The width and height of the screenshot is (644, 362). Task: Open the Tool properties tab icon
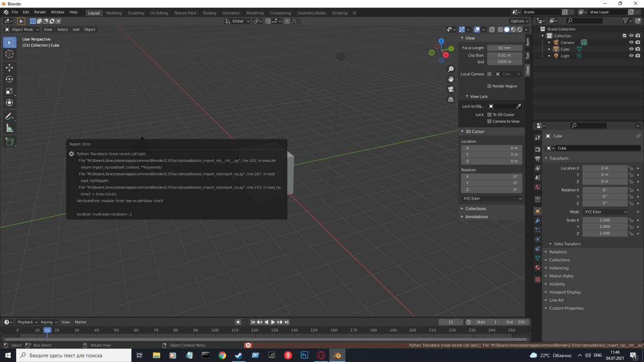pyautogui.click(x=538, y=138)
